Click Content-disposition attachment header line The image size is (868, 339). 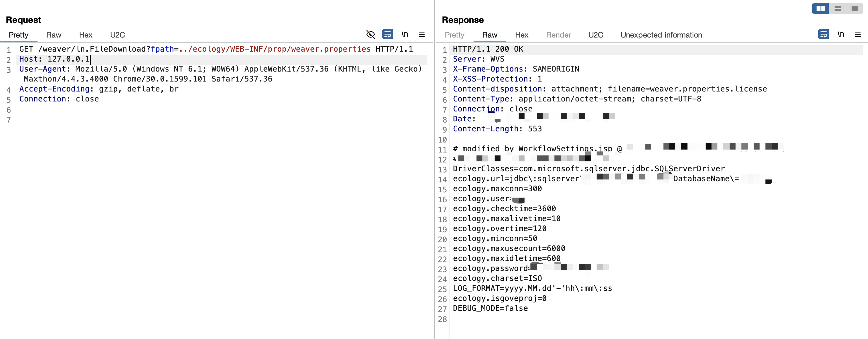[x=610, y=89]
